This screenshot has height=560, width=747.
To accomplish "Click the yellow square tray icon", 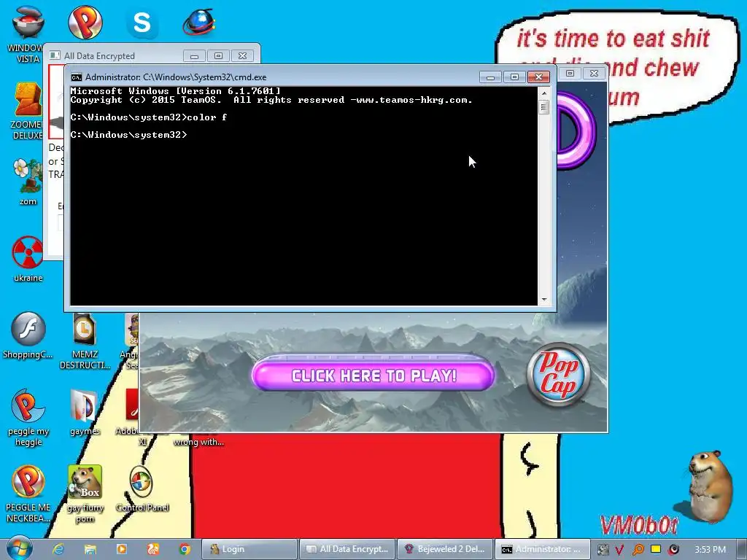I will point(656,549).
